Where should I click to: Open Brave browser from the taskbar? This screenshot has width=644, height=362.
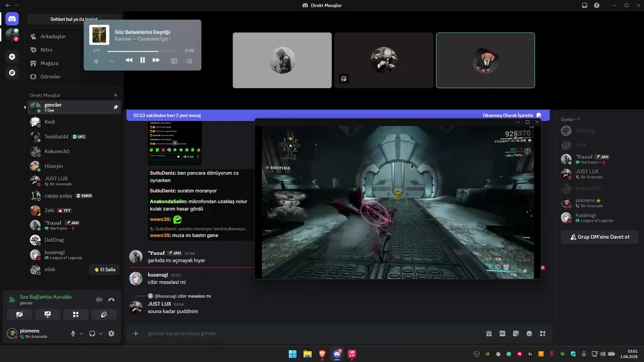coord(322,354)
